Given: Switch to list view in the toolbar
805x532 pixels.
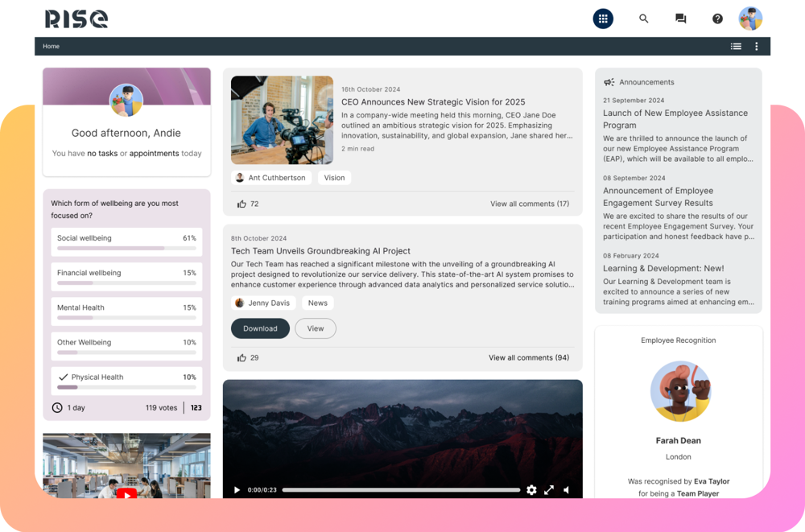Looking at the screenshot, I should coord(736,46).
